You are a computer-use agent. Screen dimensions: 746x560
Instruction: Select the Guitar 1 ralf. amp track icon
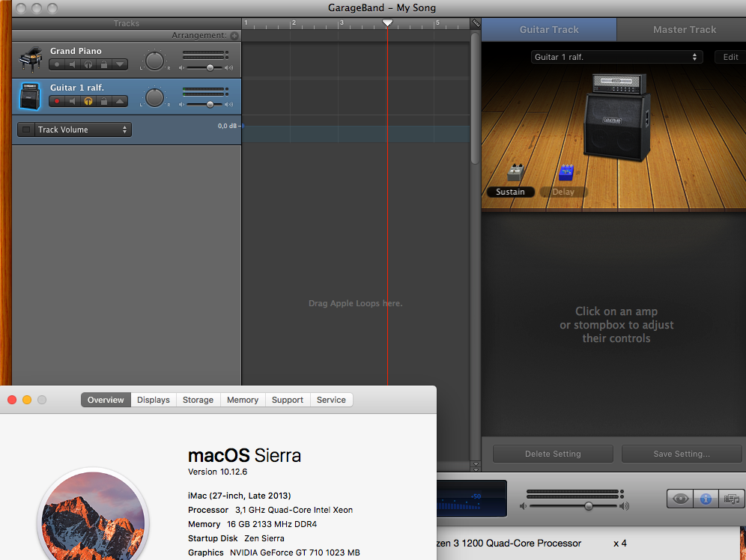point(30,96)
